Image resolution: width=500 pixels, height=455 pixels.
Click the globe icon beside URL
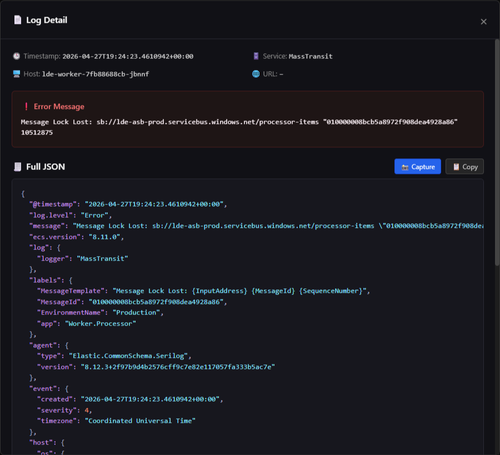[256, 74]
